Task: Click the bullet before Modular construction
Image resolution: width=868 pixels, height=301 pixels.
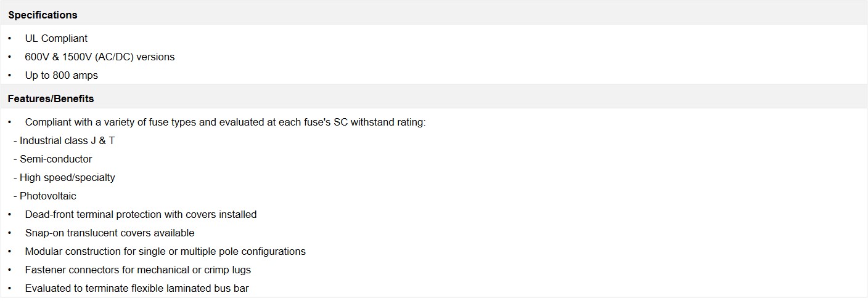Action: pyautogui.click(x=10, y=251)
